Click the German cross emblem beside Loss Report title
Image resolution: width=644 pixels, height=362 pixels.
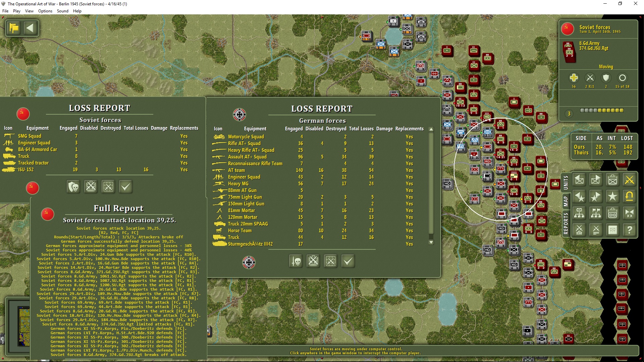pyautogui.click(x=239, y=115)
